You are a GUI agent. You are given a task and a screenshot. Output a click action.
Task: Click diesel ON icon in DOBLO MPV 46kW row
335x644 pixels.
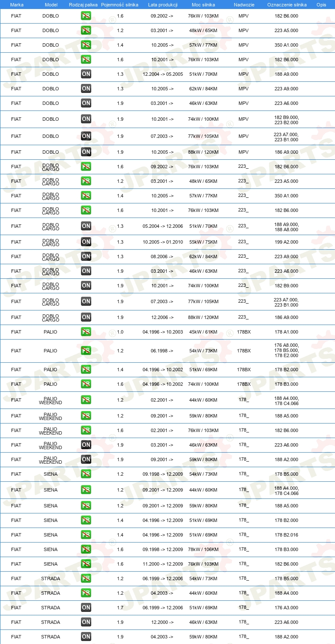86,103
